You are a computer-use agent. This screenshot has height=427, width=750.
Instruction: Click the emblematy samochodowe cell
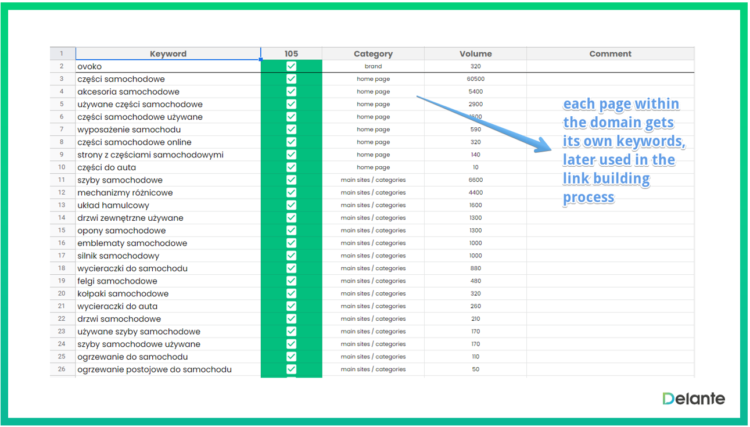coord(168,243)
